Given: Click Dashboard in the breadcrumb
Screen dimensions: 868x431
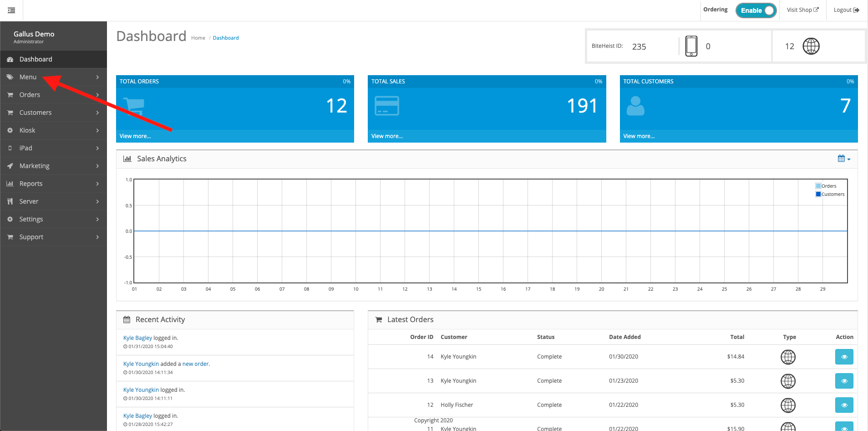Looking at the screenshot, I should point(226,38).
